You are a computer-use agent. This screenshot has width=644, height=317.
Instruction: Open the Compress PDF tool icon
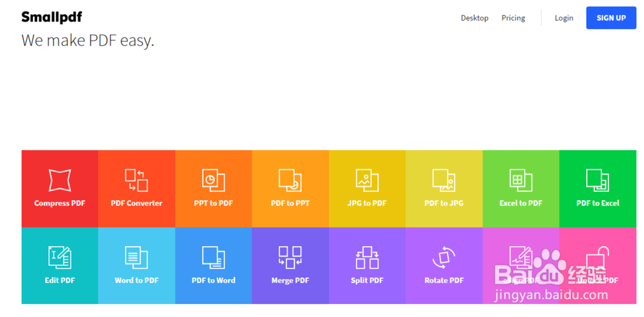60,180
